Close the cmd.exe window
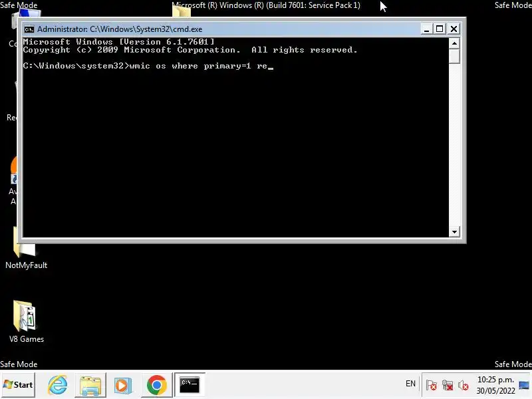 (454, 29)
